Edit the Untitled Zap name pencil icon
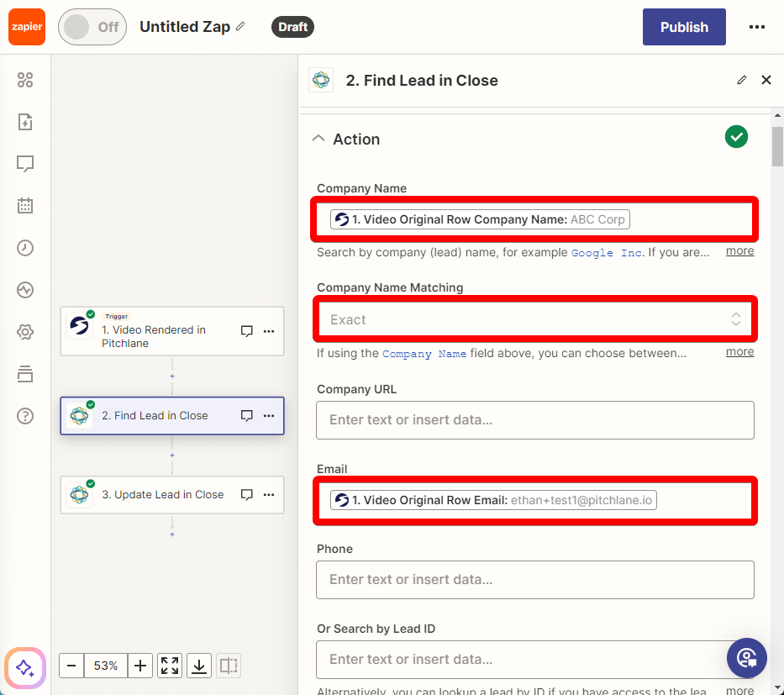The width and height of the screenshot is (784, 695). coord(241,27)
